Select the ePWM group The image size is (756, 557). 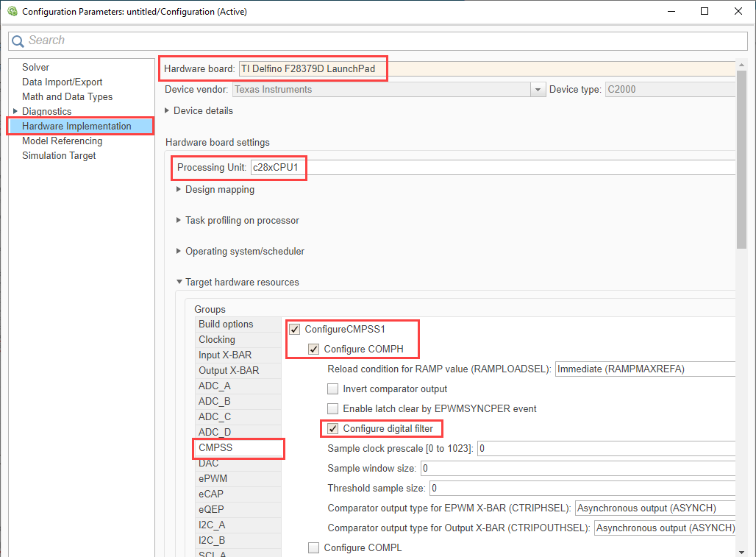[x=213, y=478]
